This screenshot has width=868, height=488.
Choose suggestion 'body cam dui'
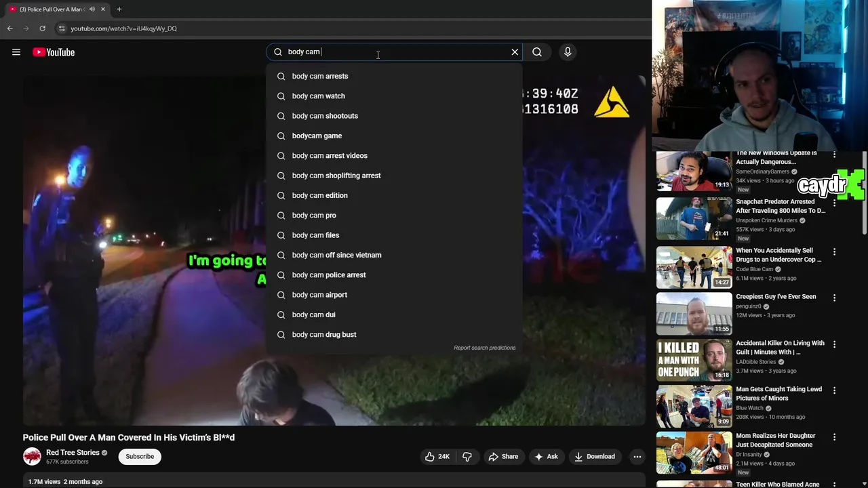point(394,314)
